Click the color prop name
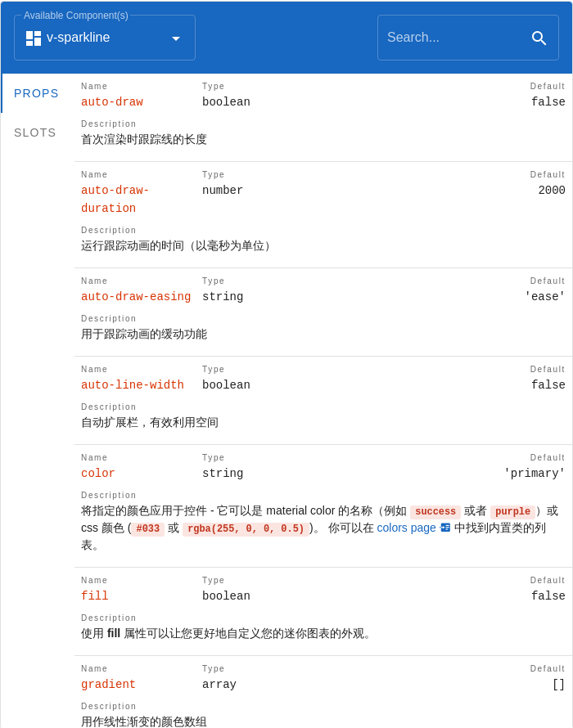Viewport: 573px width, 728px height. [x=97, y=473]
